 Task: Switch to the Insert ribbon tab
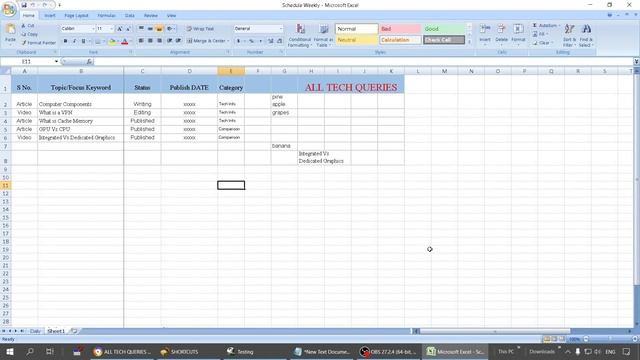(50, 16)
